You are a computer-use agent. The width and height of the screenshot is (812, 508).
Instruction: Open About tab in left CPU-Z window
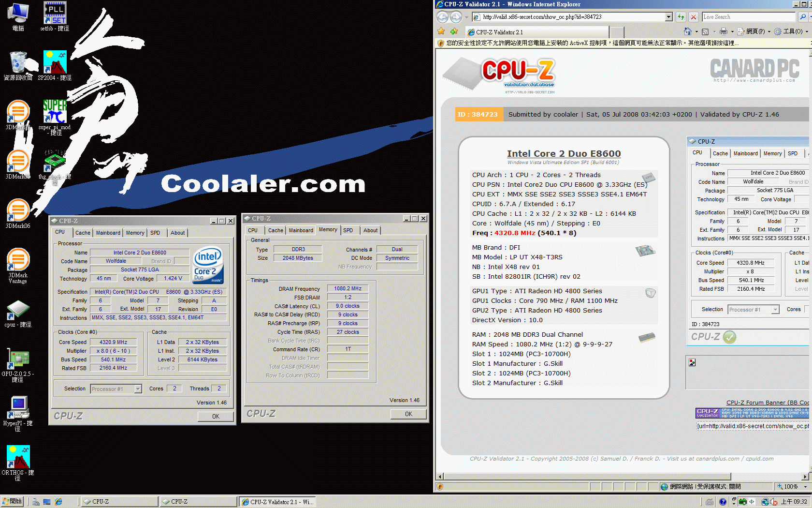178,233
